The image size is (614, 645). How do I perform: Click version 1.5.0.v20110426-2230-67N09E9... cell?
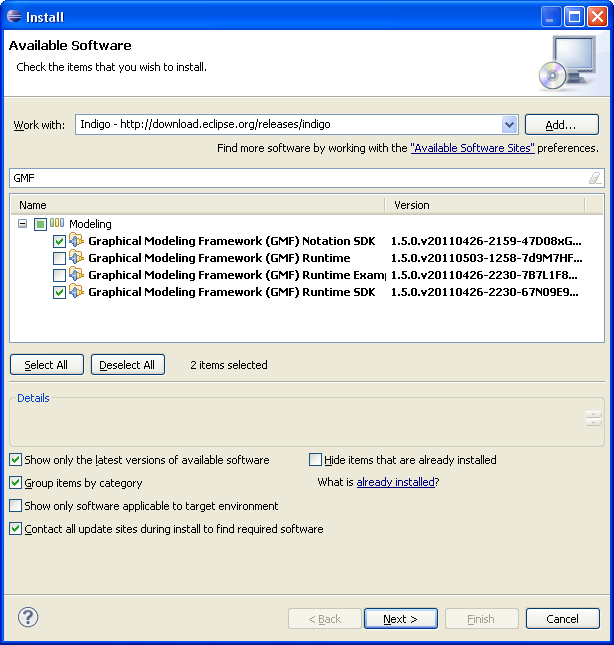point(484,292)
